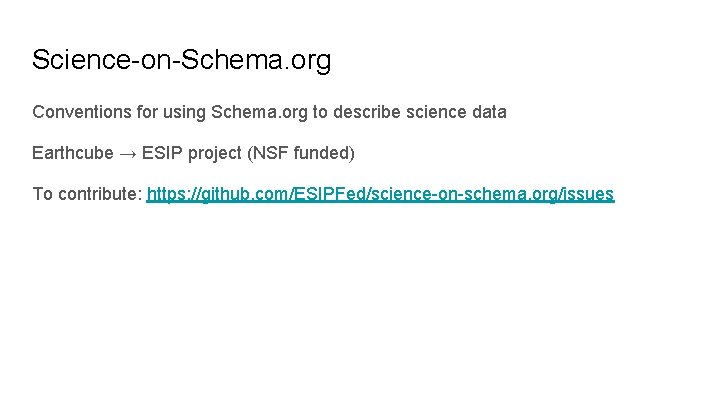Image resolution: width=720 pixels, height=405 pixels.
Task: Click the word 'Earthcube'
Action: 72,153
